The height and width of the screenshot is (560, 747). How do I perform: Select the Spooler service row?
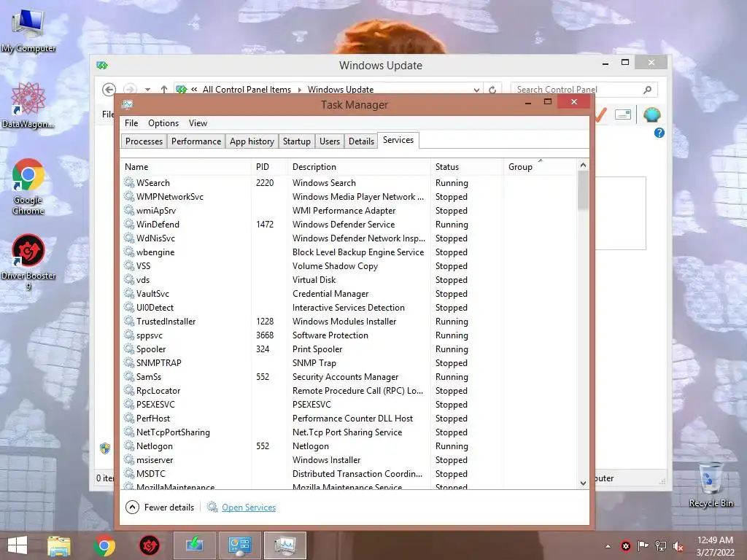pyautogui.click(x=349, y=349)
